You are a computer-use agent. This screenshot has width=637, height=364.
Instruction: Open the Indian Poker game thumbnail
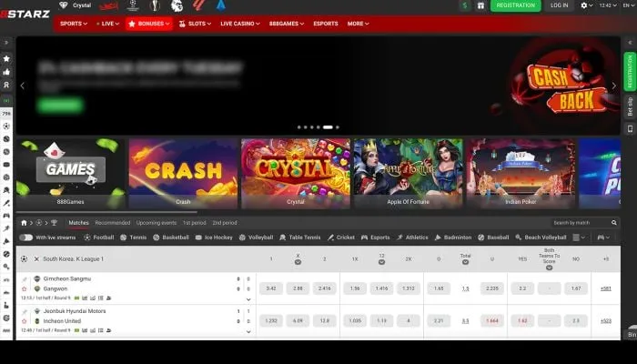tap(521, 174)
